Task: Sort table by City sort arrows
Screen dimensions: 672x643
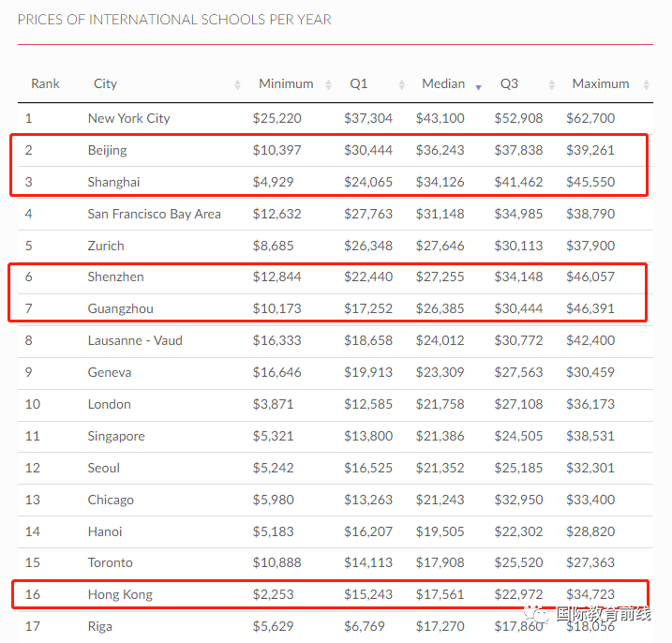Action: click(237, 84)
